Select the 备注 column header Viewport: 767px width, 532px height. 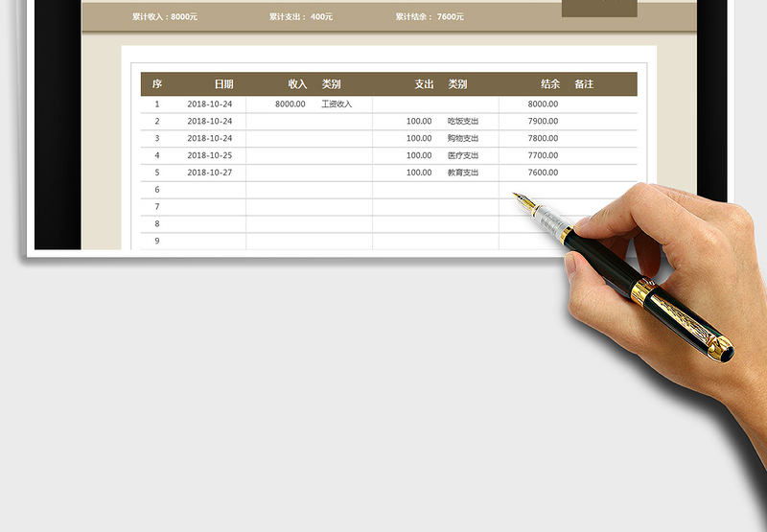point(584,84)
